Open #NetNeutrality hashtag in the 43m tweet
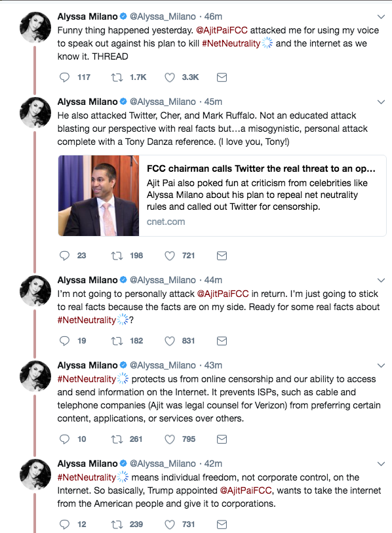Screen dimensions: 392x533 click(x=87, y=379)
